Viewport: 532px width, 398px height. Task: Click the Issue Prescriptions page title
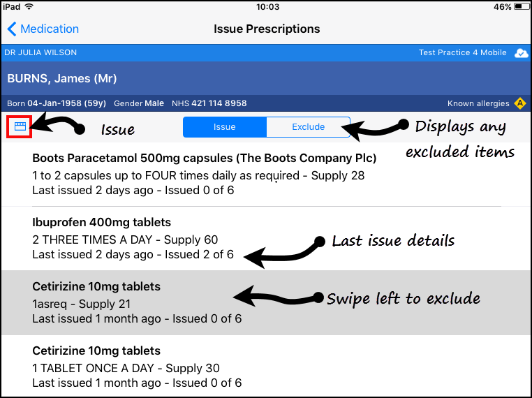pos(267,29)
